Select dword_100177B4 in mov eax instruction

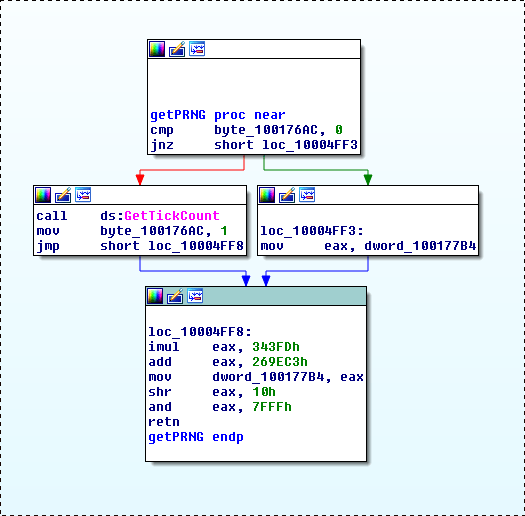pos(420,246)
